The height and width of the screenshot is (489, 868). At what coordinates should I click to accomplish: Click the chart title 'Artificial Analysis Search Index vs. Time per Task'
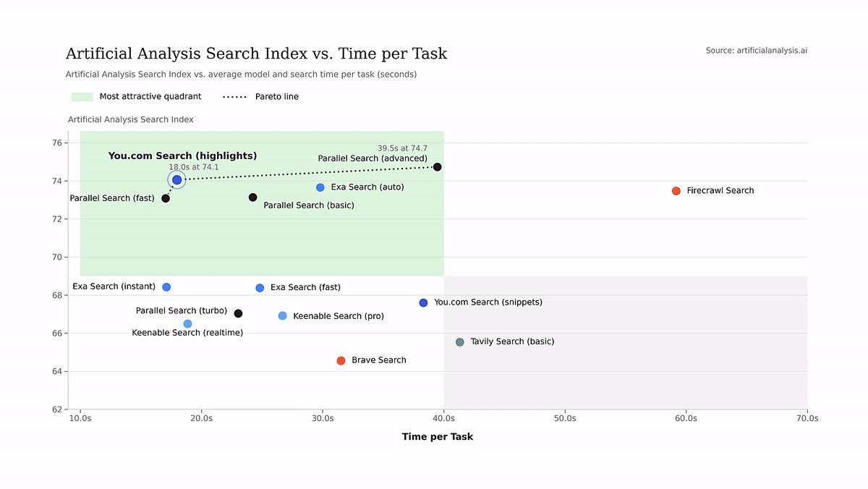[257, 54]
